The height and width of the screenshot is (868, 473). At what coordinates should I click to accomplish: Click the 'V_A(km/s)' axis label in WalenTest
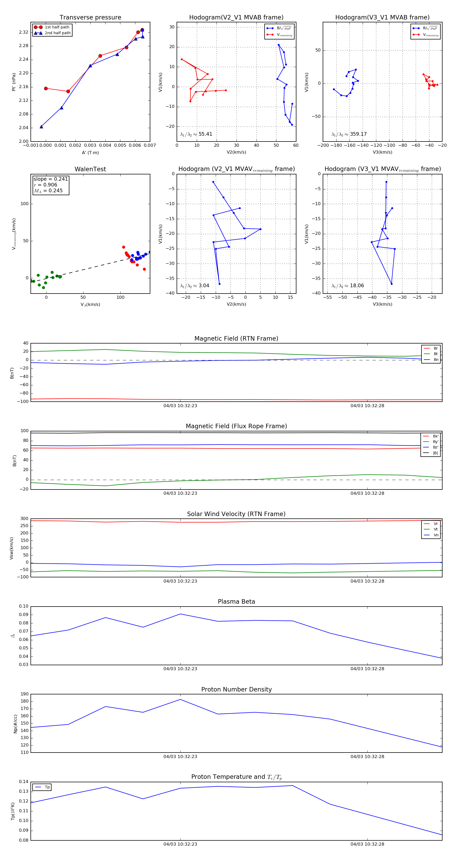coord(90,305)
